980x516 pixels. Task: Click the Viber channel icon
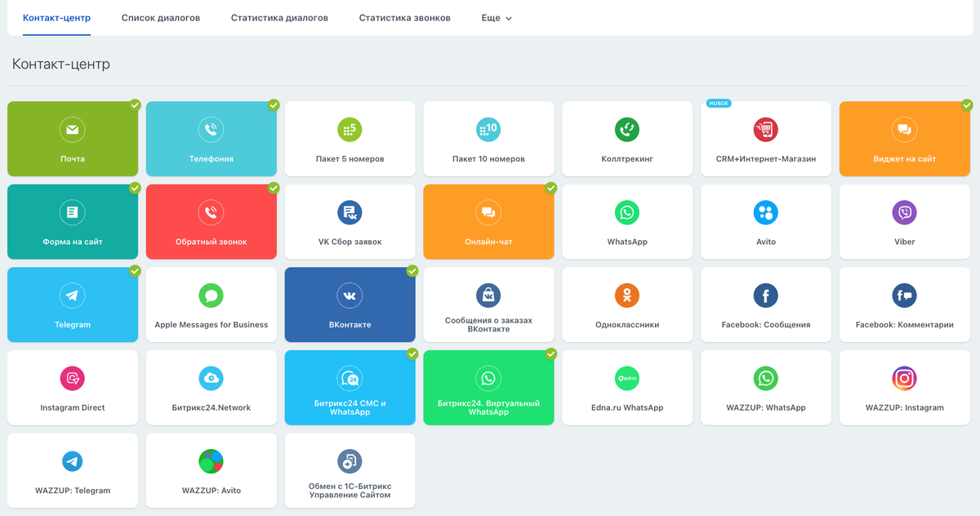pyautogui.click(x=904, y=212)
